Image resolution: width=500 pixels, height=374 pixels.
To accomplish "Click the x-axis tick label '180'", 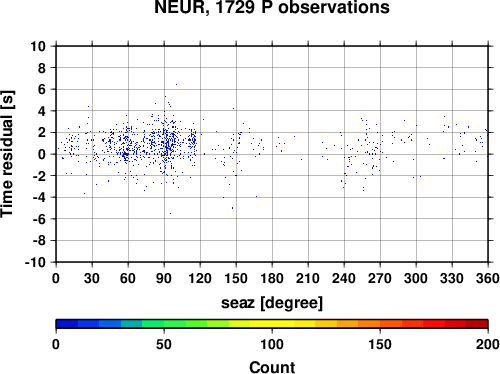I will point(272,278).
